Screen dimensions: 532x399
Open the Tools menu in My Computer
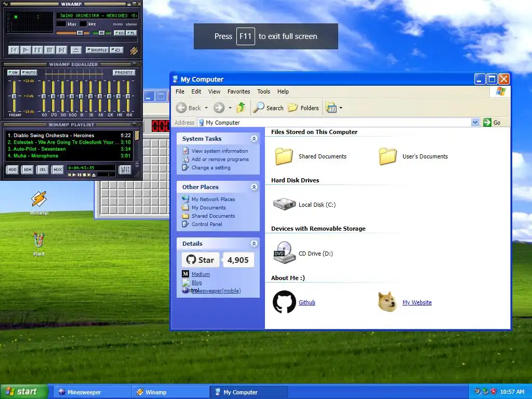coord(263,91)
